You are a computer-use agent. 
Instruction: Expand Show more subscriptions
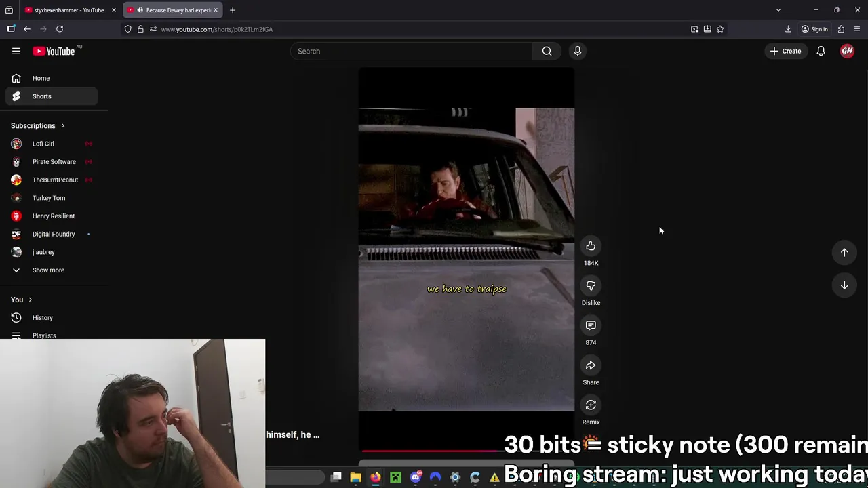point(48,270)
